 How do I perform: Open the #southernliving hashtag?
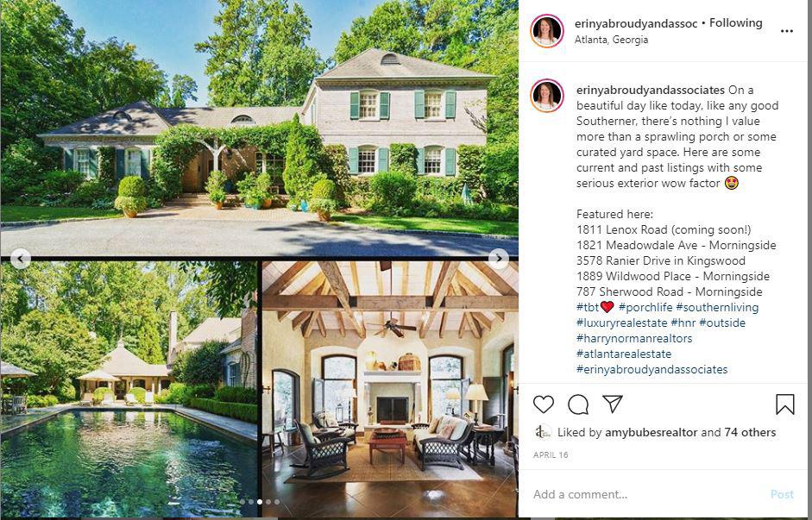717,307
